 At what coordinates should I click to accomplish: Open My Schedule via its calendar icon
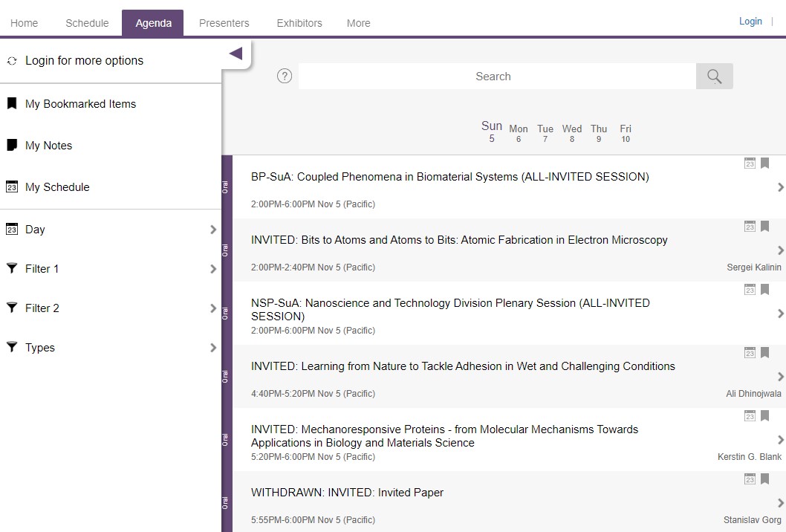pyautogui.click(x=11, y=186)
